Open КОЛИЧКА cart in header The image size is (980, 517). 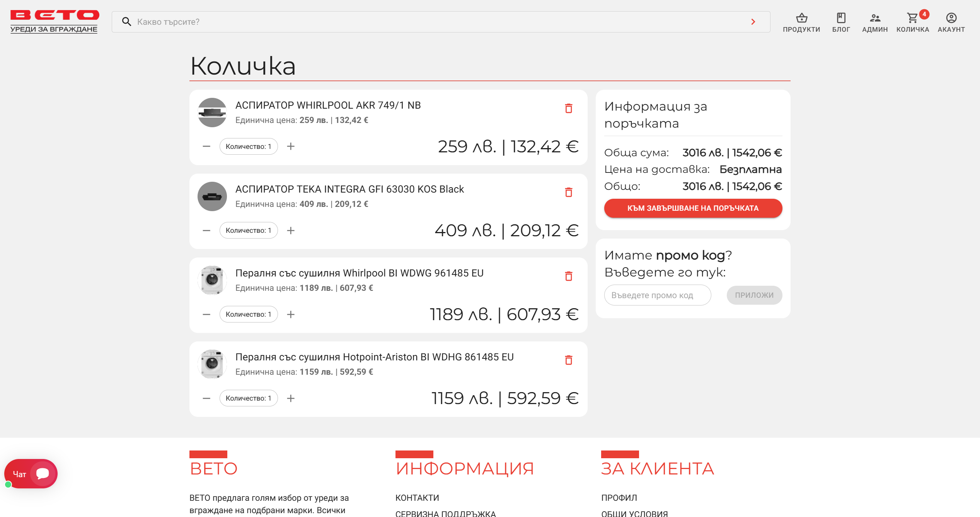(x=913, y=22)
